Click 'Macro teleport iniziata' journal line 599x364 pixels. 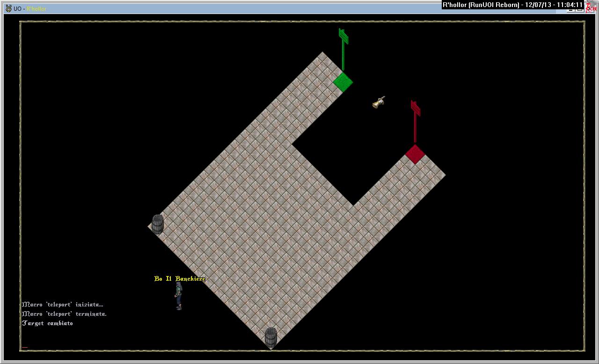(x=63, y=305)
